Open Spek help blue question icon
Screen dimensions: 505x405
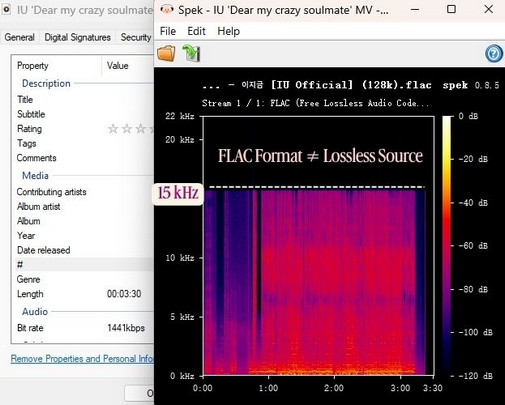pyautogui.click(x=494, y=53)
